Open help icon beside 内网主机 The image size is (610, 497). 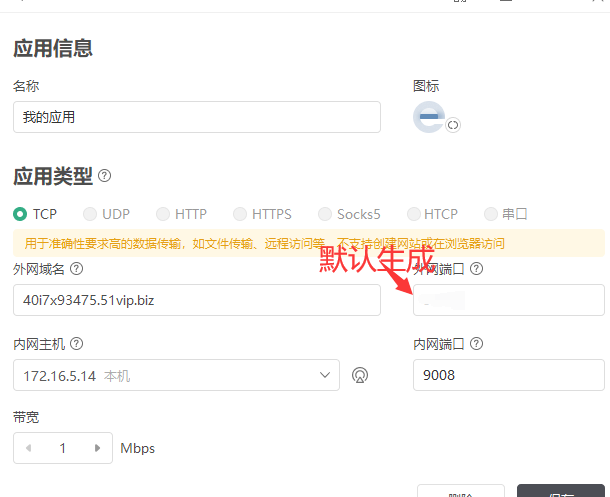[x=77, y=344]
